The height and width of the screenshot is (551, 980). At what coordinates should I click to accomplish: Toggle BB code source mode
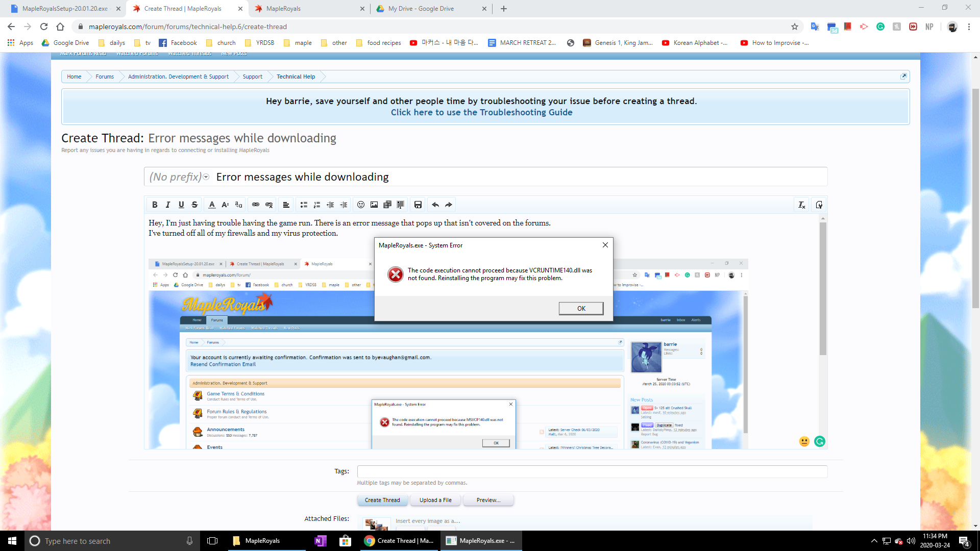pos(819,205)
